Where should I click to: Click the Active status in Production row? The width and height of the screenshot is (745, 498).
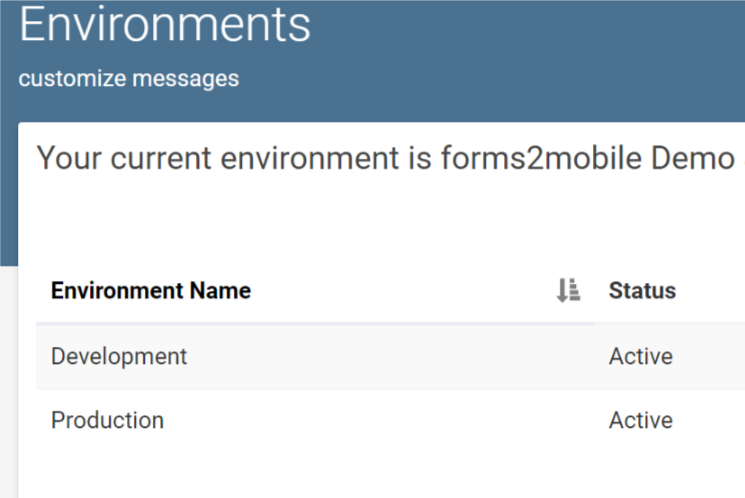[x=640, y=420]
